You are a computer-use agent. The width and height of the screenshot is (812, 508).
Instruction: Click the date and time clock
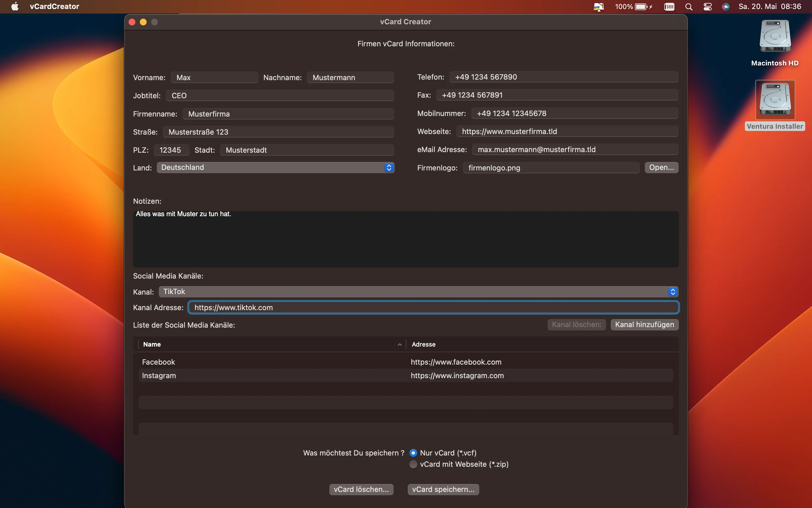(770, 6)
